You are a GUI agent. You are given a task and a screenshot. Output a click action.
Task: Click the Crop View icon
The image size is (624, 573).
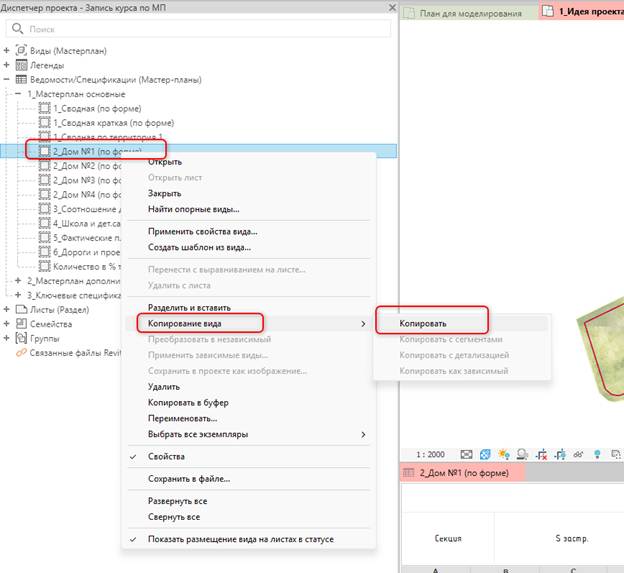541,454
